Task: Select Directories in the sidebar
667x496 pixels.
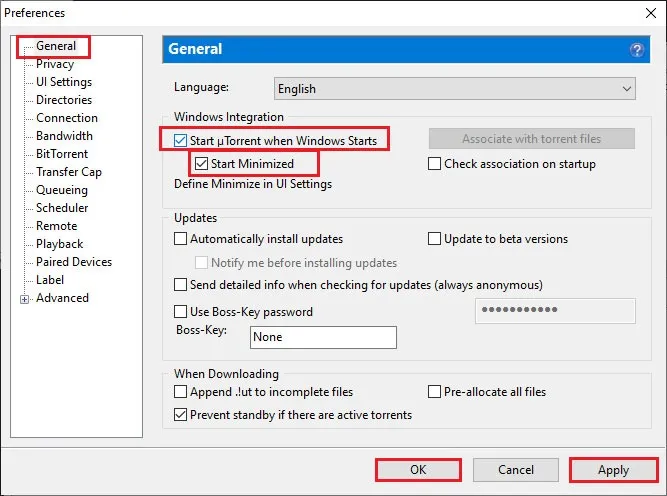Action: pos(64,100)
